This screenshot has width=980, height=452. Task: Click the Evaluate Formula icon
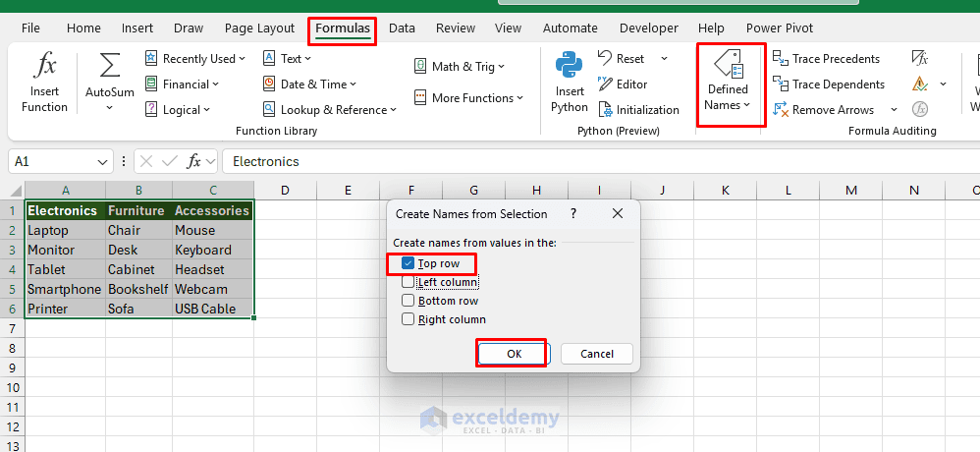click(x=919, y=109)
